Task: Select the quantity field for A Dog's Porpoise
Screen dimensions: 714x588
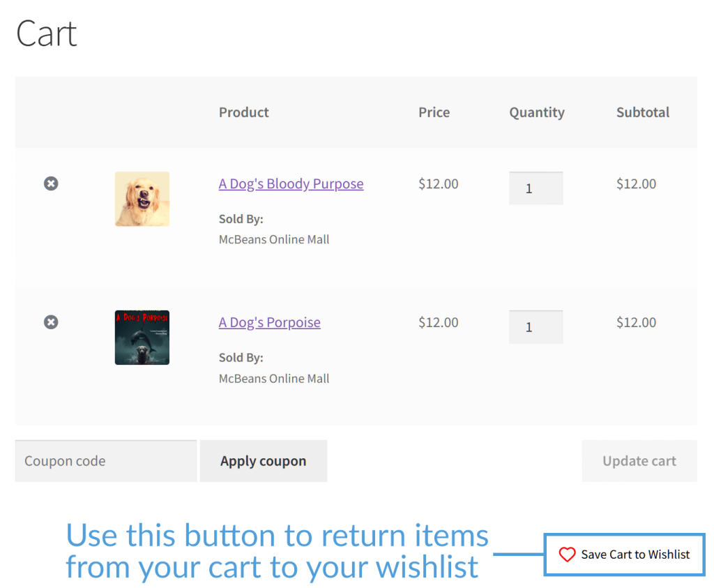Action: pos(535,326)
